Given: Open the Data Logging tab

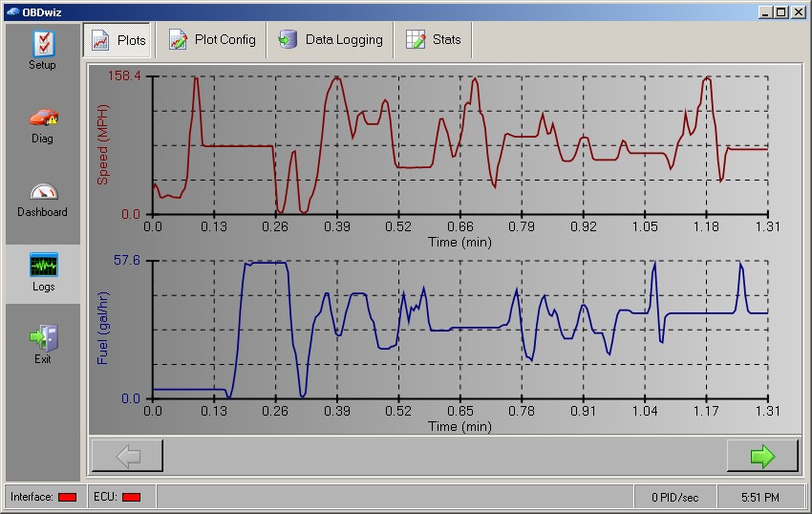Looking at the screenshot, I should click(331, 40).
